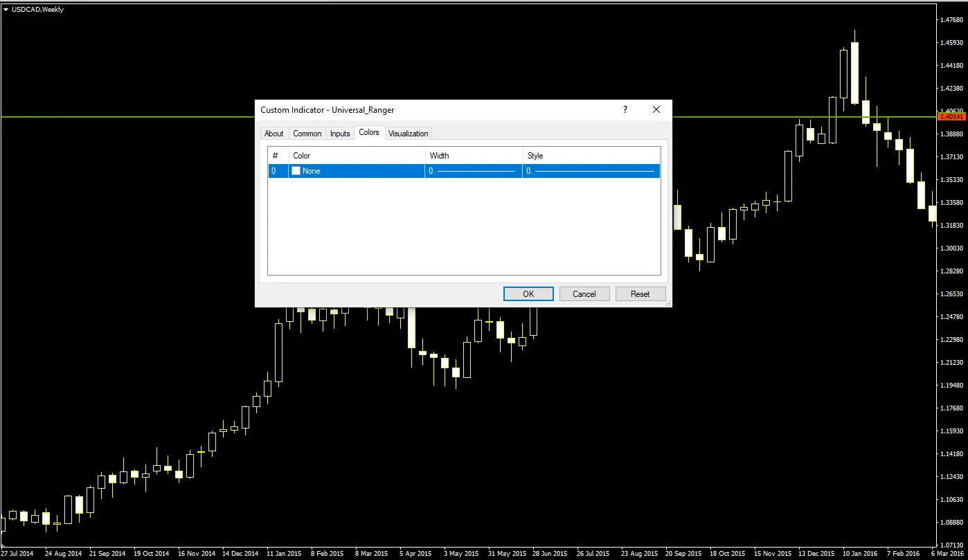Select the Colors tab
Screen dimensions: 968x560
point(369,132)
